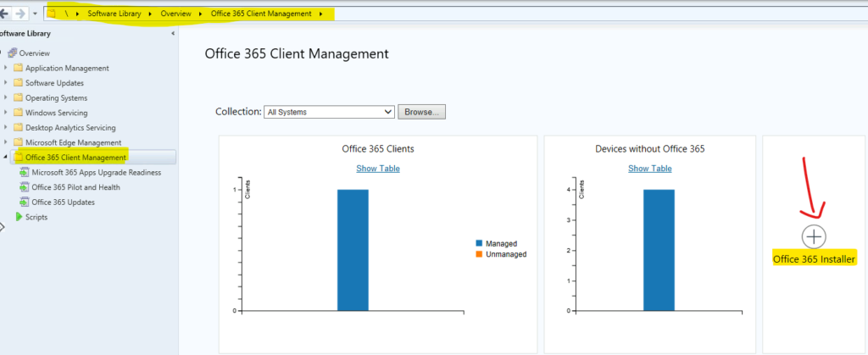Expand the Operating Systems node
Screen dimensions: 868x355
pos(6,98)
